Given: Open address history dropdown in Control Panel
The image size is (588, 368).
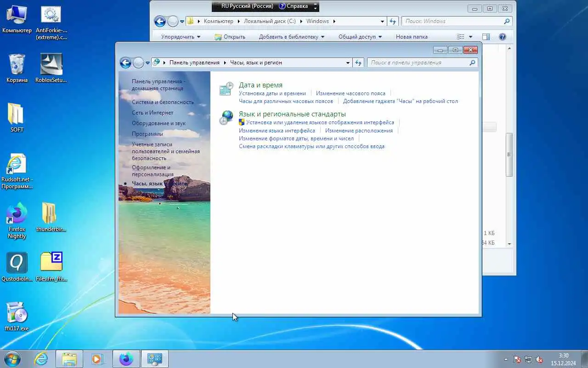Looking at the screenshot, I should pos(348,63).
